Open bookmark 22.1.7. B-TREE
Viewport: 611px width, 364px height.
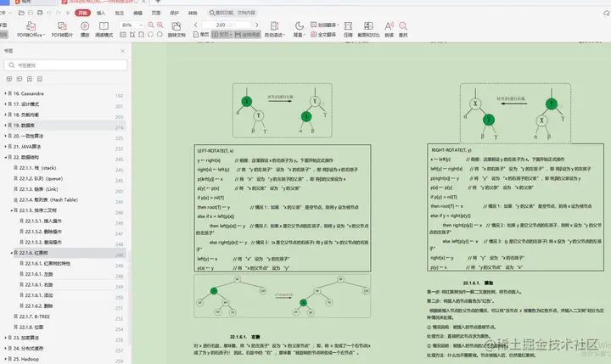coord(35,316)
